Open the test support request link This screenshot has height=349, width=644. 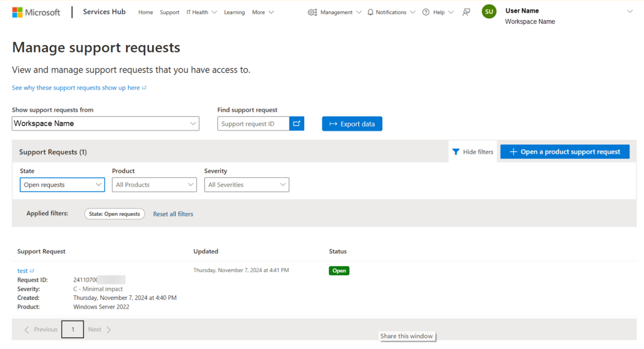coord(23,271)
